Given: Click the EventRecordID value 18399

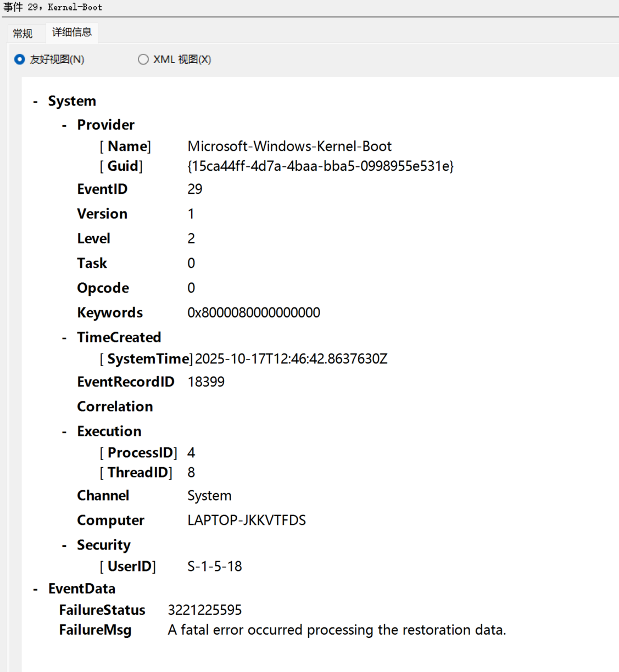Looking at the screenshot, I should coord(206,382).
